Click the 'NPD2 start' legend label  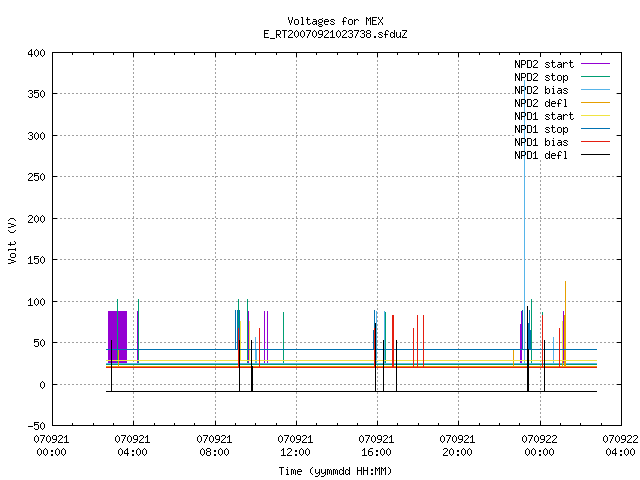tap(544, 64)
